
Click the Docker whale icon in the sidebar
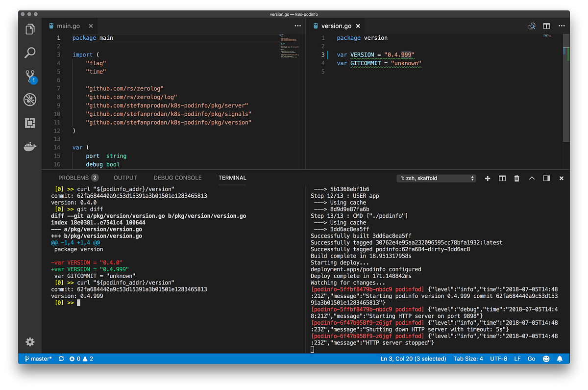point(29,147)
